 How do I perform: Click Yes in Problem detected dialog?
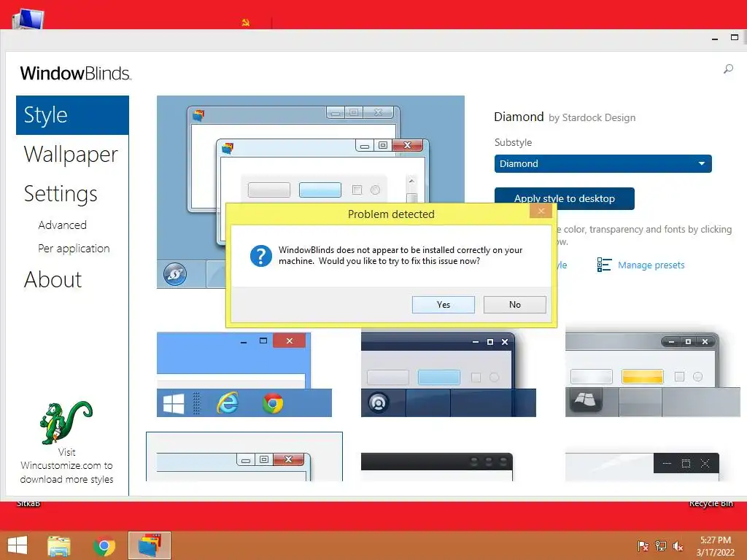click(443, 304)
